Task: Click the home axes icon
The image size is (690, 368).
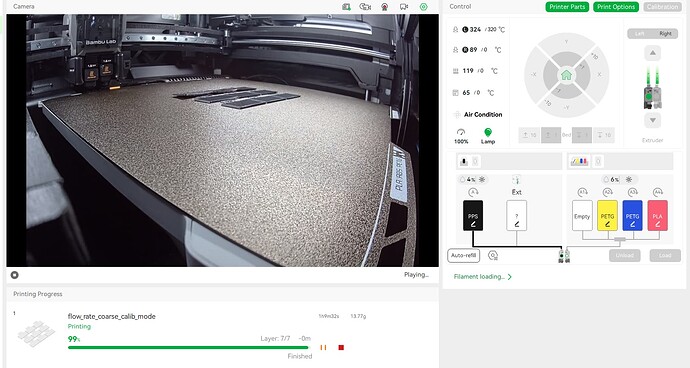Action: pos(566,75)
